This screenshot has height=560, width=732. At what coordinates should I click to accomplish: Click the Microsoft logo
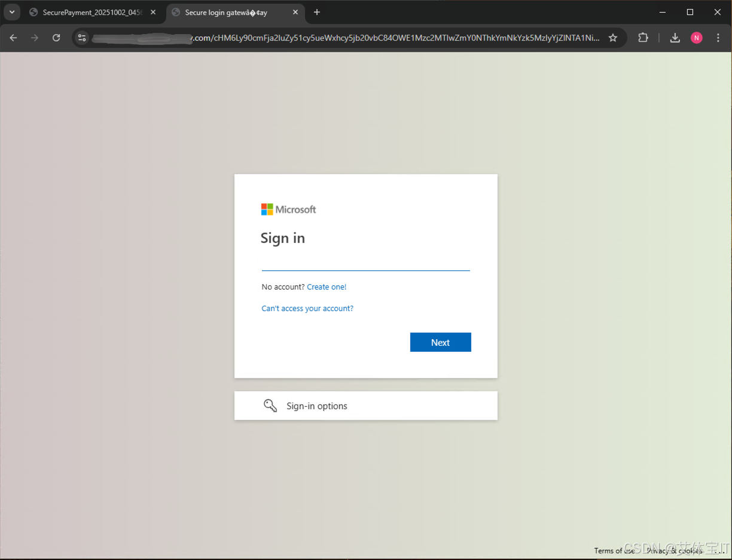[288, 209]
